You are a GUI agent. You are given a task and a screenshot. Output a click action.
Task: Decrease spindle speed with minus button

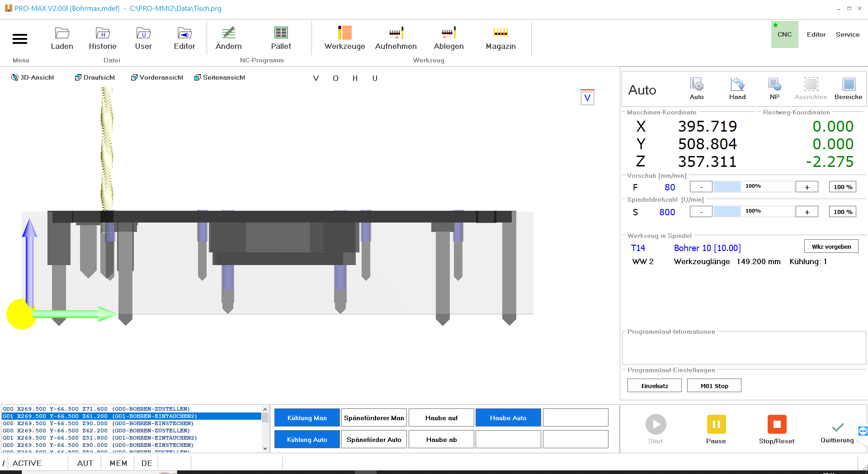tap(701, 212)
